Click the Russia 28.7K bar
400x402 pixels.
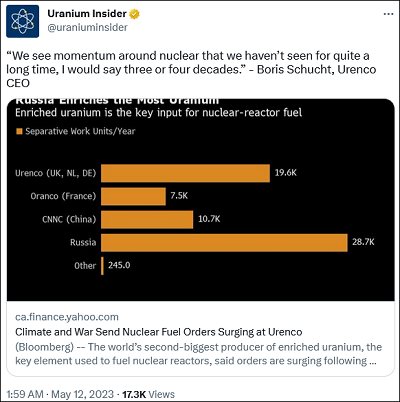(x=224, y=243)
